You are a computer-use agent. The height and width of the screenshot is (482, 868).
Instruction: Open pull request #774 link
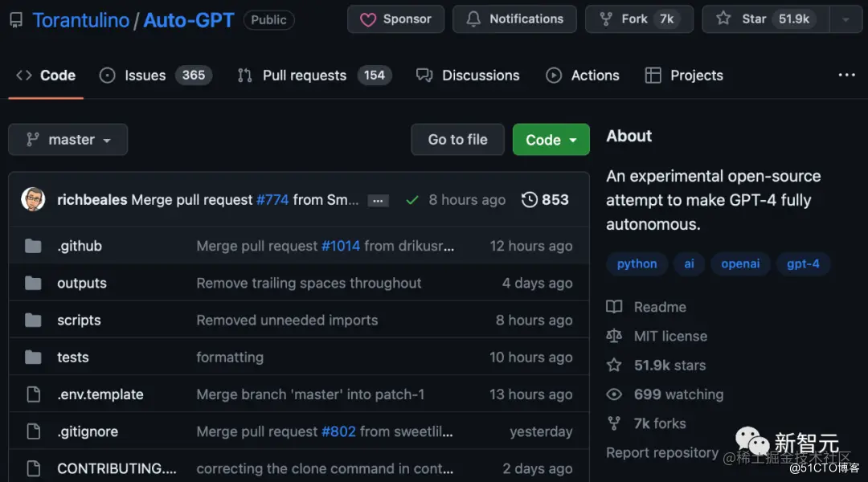272,200
